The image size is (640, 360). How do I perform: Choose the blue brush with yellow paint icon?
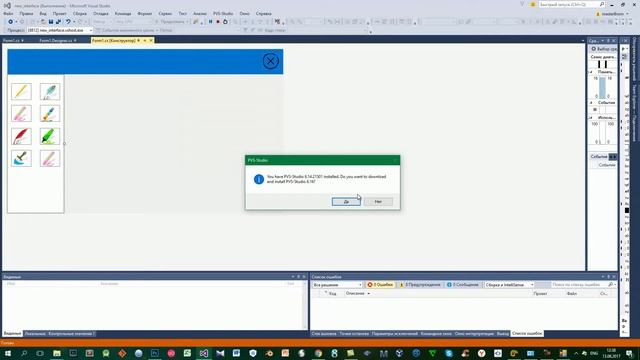pyautogui.click(x=50, y=113)
